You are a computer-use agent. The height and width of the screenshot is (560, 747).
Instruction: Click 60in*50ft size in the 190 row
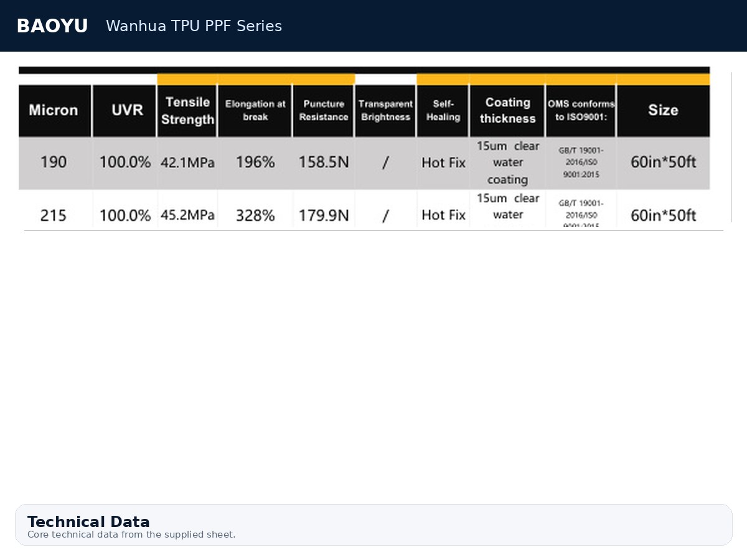point(663,162)
